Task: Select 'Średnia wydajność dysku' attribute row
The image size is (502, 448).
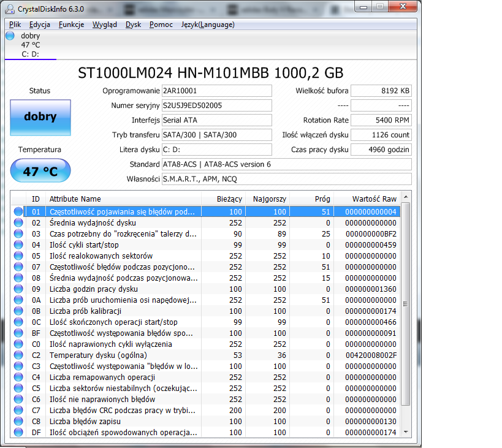Action: (x=205, y=222)
